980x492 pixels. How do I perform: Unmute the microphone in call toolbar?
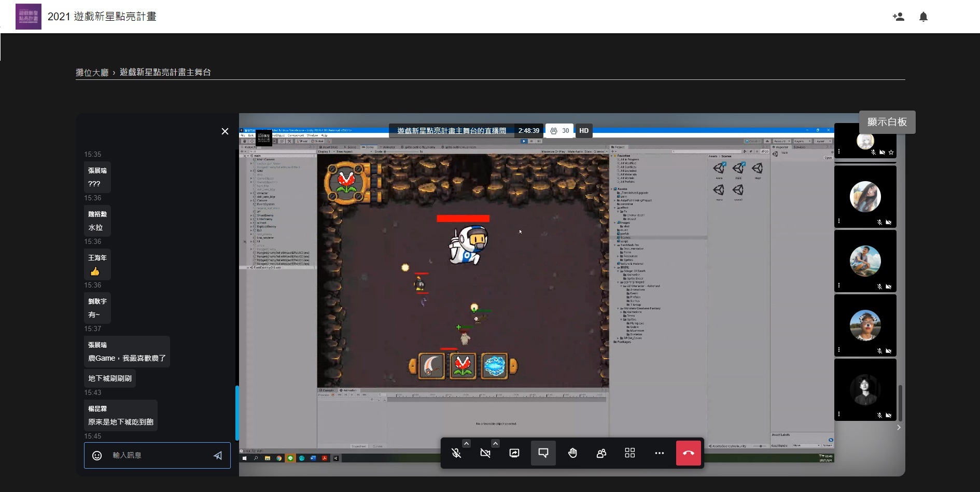pos(456,453)
